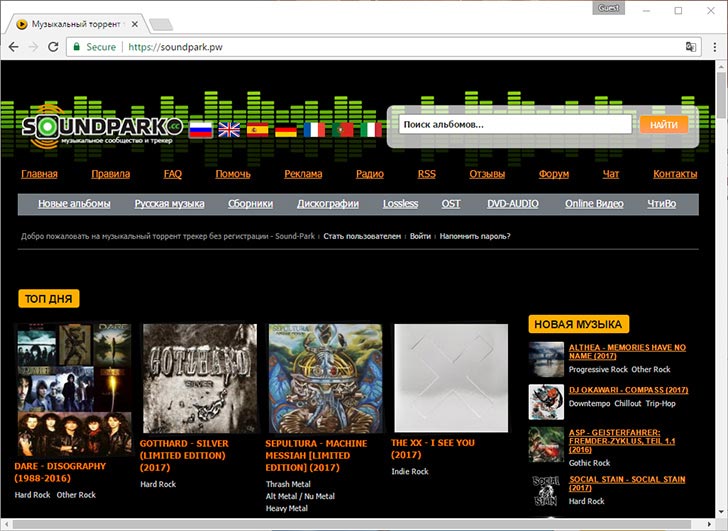Click the Войти login link
Image resolution: width=728 pixels, height=531 pixels.
pyautogui.click(x=420, y=236)
